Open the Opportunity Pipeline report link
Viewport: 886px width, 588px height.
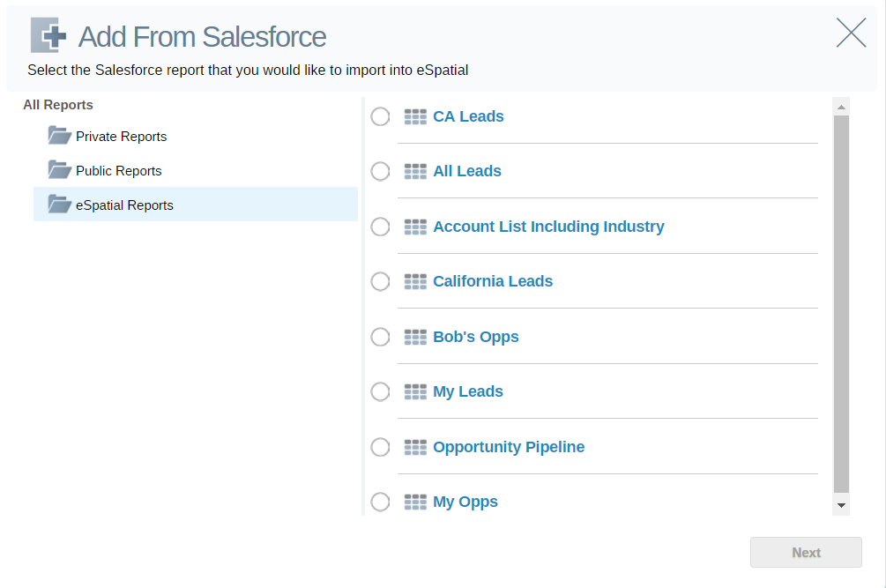(509, 447)
